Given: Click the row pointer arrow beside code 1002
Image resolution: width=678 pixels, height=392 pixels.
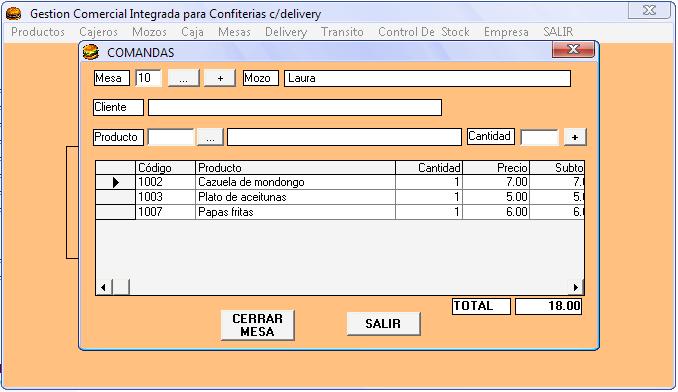Looking at the screenshot, I should (x=115, y=182).
